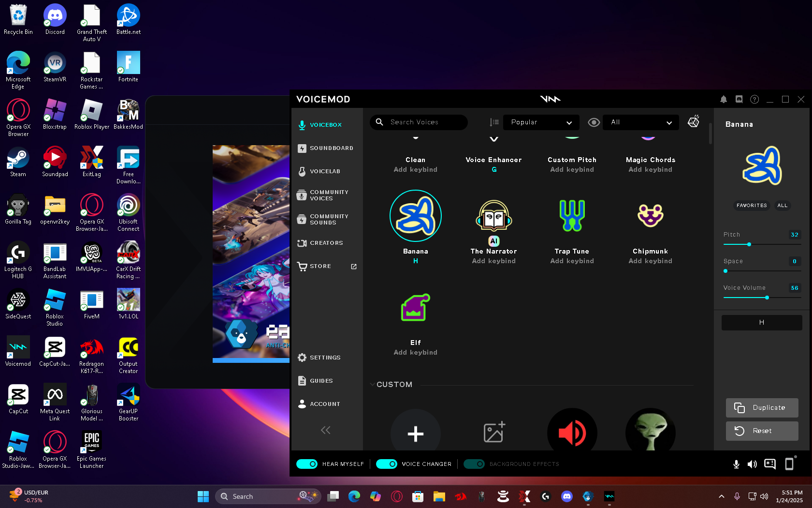Open Discord desktop shortcut
The width and height of the screenshot is (812, 508).
[55, 20]
